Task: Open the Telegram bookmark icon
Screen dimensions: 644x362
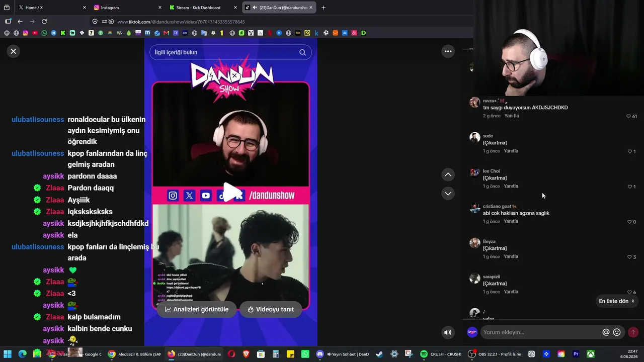Action: pyautogui.click(x=54, y=33)
